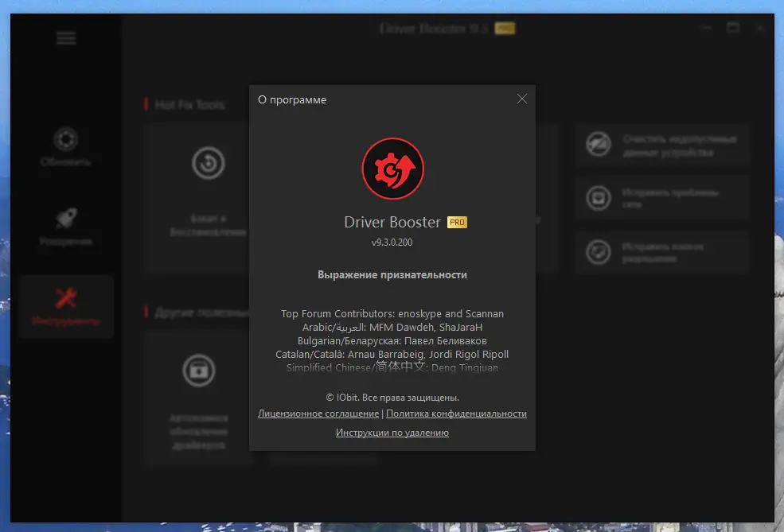Viewport: 784px width, 532px height.
Task: Click the Выражение признательности heading
Action: 392,274
